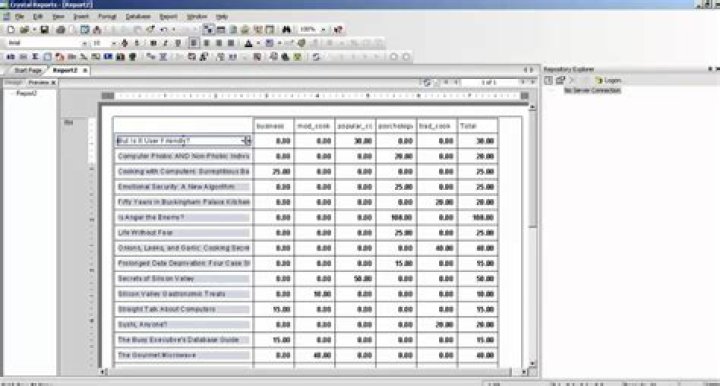Viewport: 720px width, 386px height.
Task: Click the Font Color A icon
Action: [x=248, y=43]
